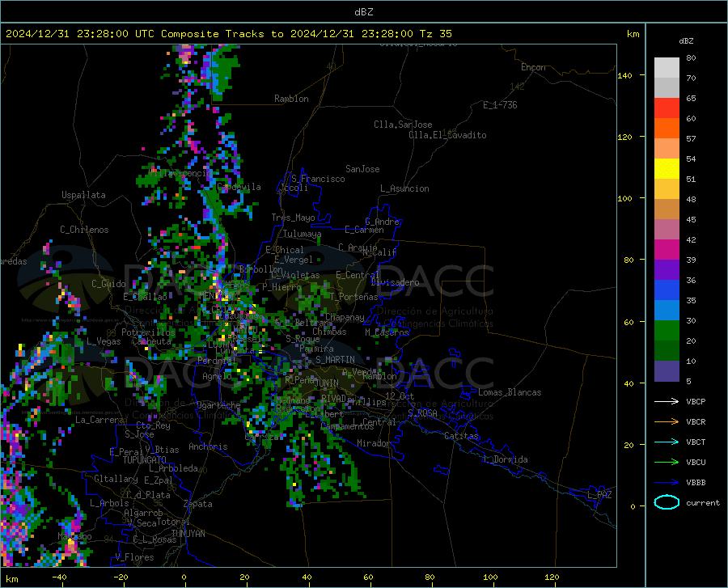Click the 'Mirador' map label
Viewport: 728px width, 588px height.
click(374, 443)
